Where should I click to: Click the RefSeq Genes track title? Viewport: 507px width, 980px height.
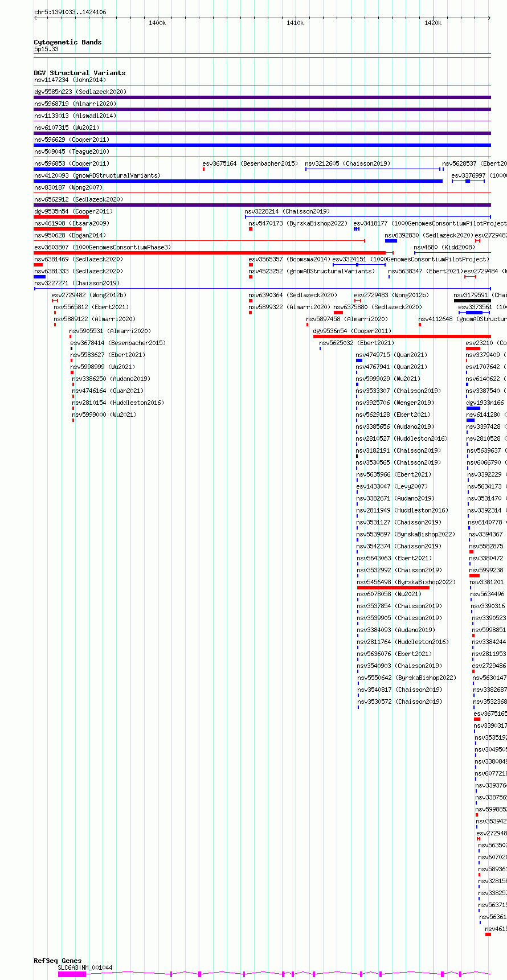tap(58, 961)
